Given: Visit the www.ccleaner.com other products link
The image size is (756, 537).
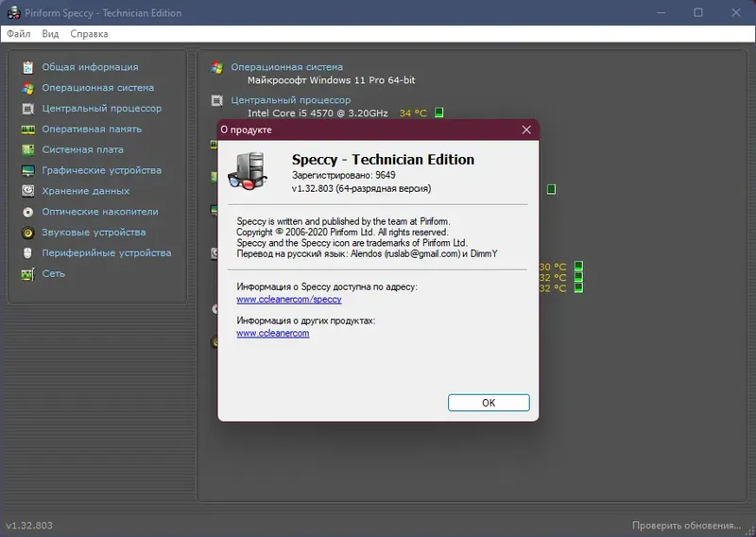Looking at the screenshot, I should (273, 333).
